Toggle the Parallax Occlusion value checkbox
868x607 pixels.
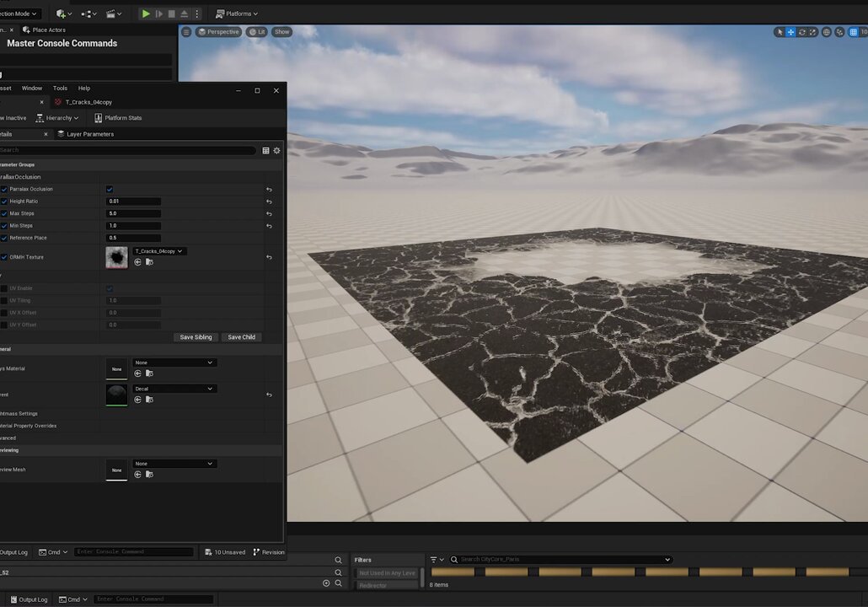[x=110, y=190]
